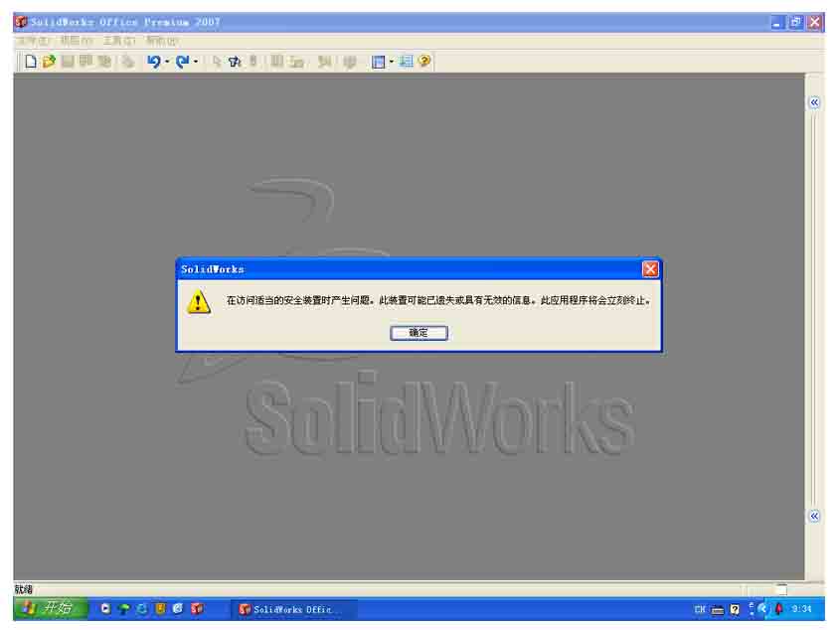Click the yellow warning triangle icon in the dialog
This screenshot has width=840, height=630.
pos(199,302)
